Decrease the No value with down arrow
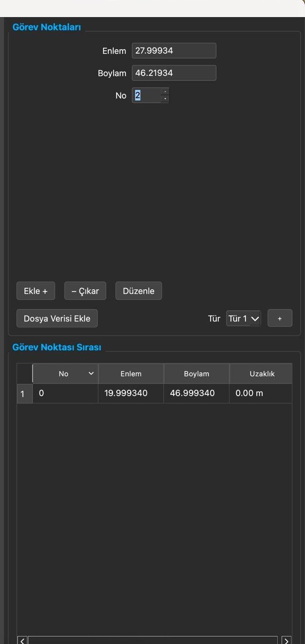The width and height of the screenshot is (305, 644). click(x=165, y=99)
